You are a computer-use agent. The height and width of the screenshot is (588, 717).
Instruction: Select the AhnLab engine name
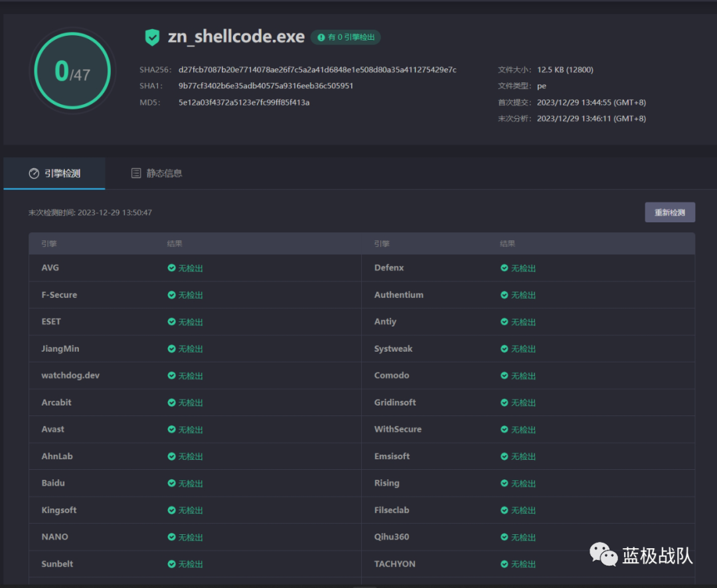click(x=57, y=457)
